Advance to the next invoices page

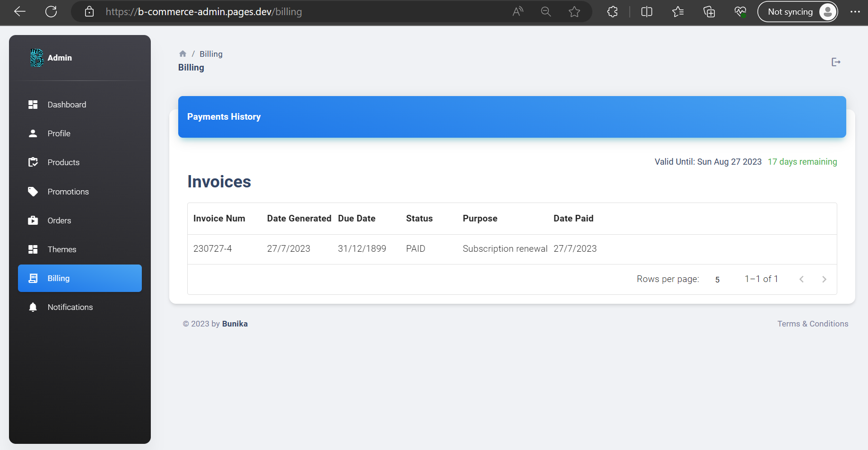(x=825, y=279)
